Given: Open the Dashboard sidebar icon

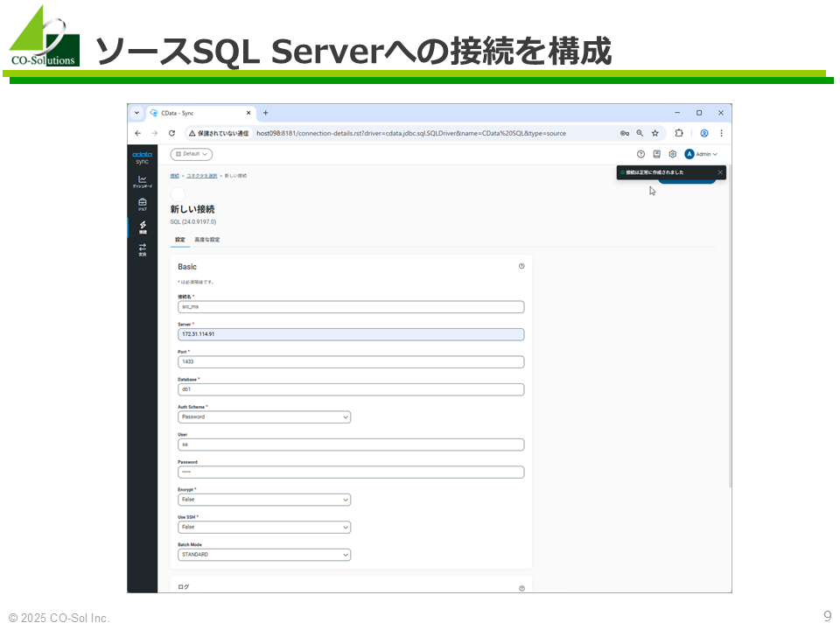Looking at the screenshot, I should tap(142, 182).
